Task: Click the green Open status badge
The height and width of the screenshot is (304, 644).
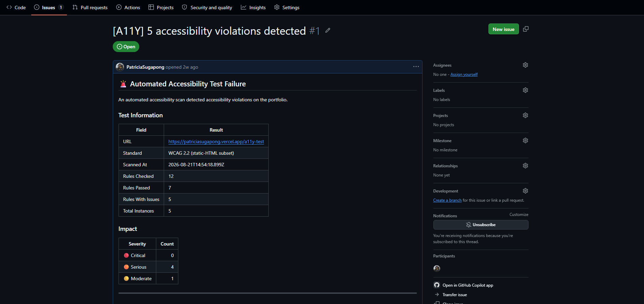Action: point(126,47)
